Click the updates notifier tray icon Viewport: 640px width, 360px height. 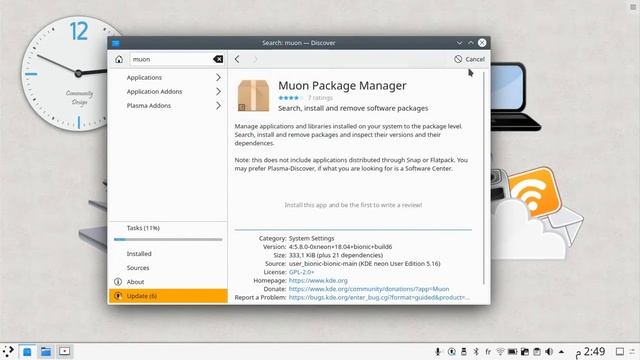click(x=451, y=351)
